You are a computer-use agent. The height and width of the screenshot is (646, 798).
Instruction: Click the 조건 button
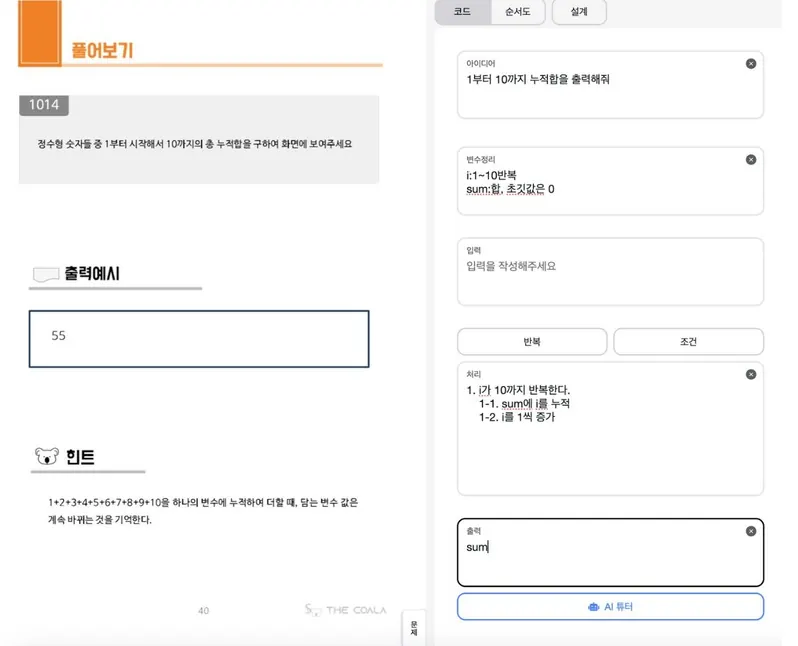(x=689, y=342)
